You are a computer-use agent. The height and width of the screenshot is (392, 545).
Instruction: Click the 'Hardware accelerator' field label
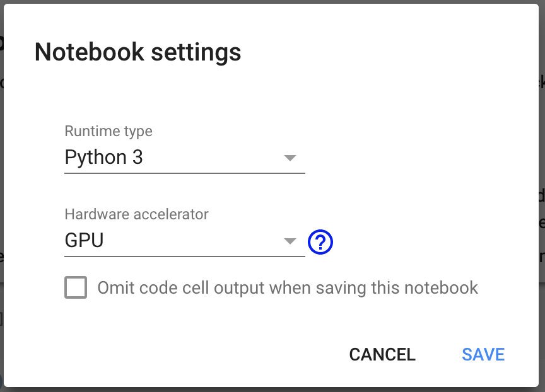coord(137,214)
